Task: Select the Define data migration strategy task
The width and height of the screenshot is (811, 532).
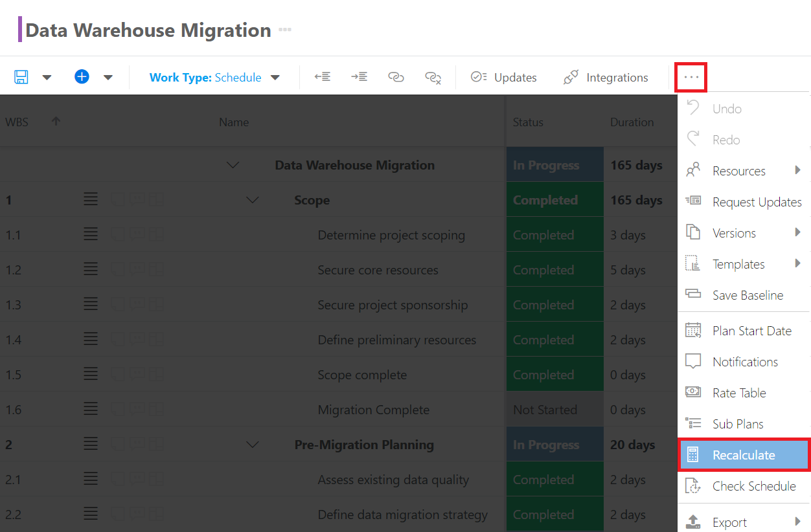Action: point(402,515)
